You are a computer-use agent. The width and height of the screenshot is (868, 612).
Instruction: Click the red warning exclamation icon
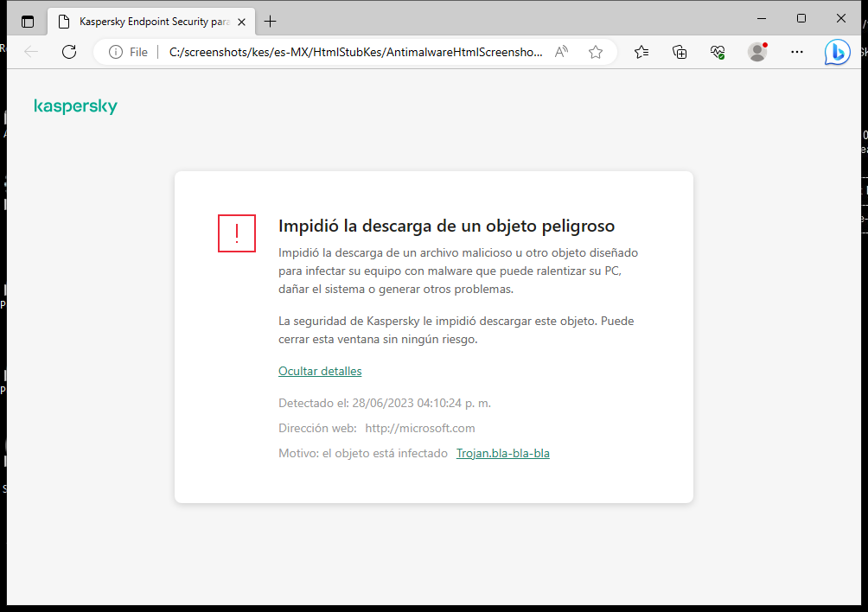[236, 233]
